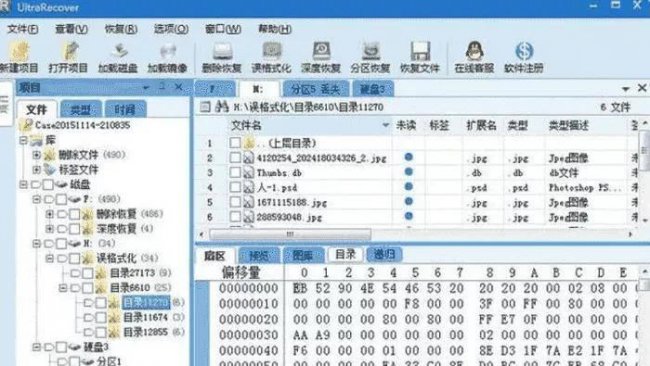Tick the checkbox for 目录11674
650x366 pixels.
[101, 318]
